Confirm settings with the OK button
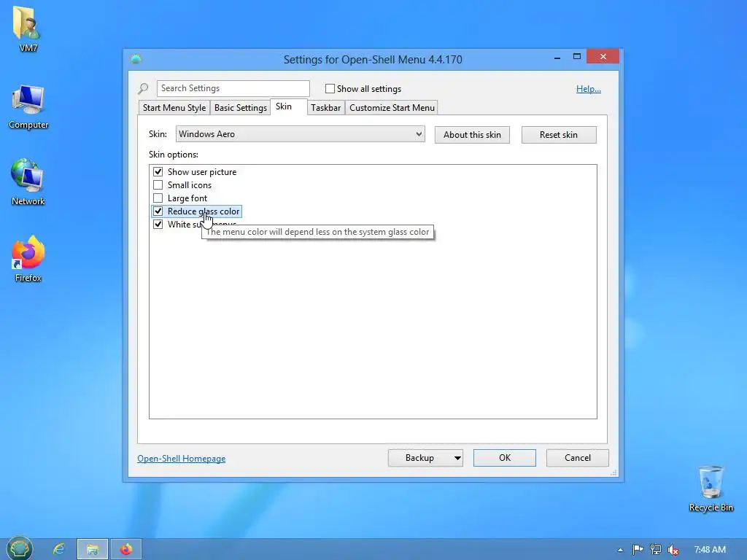The height and width of the screenshot is (560, 747). click(505, 458)
